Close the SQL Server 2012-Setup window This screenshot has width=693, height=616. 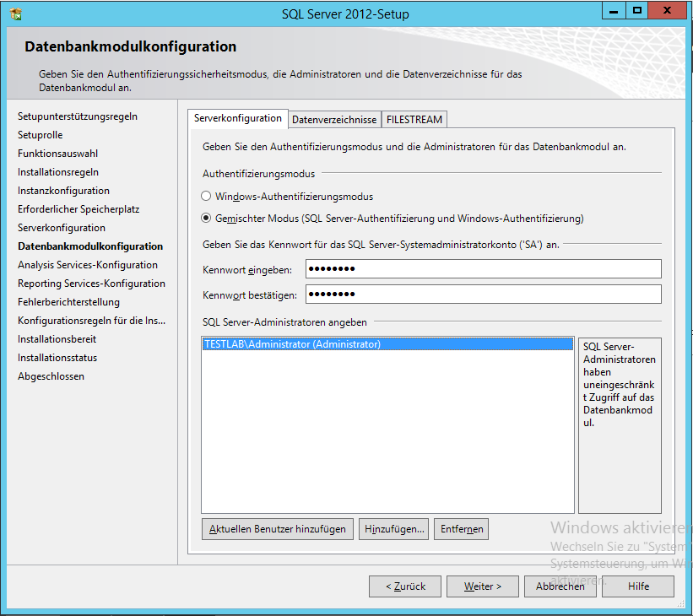(667, 11)
